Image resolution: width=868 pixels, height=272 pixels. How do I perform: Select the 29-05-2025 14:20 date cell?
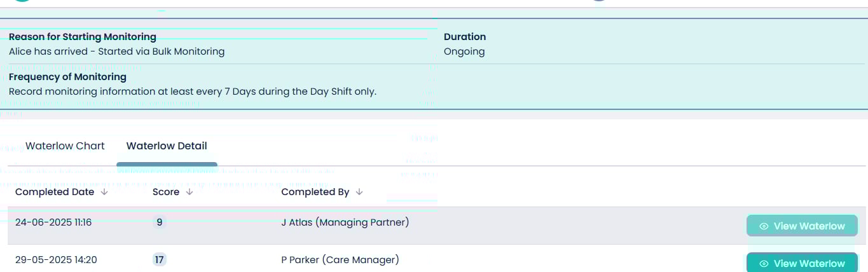click(x=56, y=259)
